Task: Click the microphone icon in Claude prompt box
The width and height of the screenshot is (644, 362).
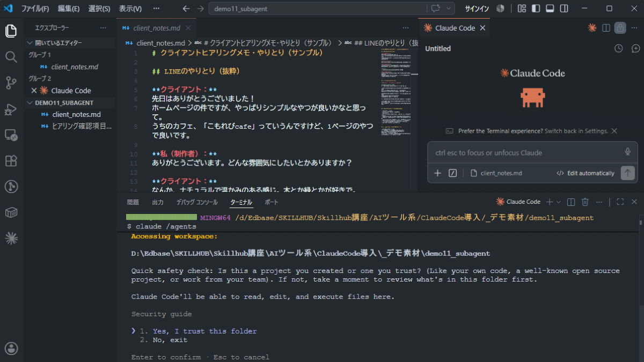Action: [627, 152]
